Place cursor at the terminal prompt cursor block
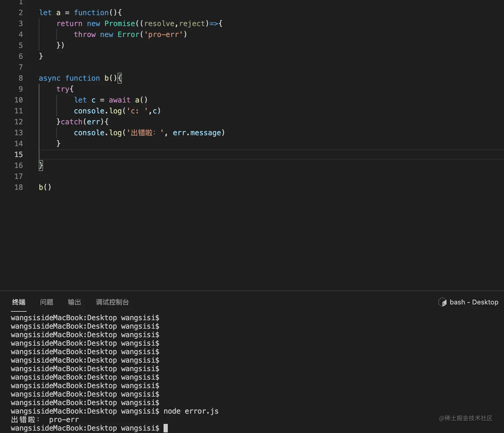The height and width of the screenshot is (433, 504). tap(166, 428)
